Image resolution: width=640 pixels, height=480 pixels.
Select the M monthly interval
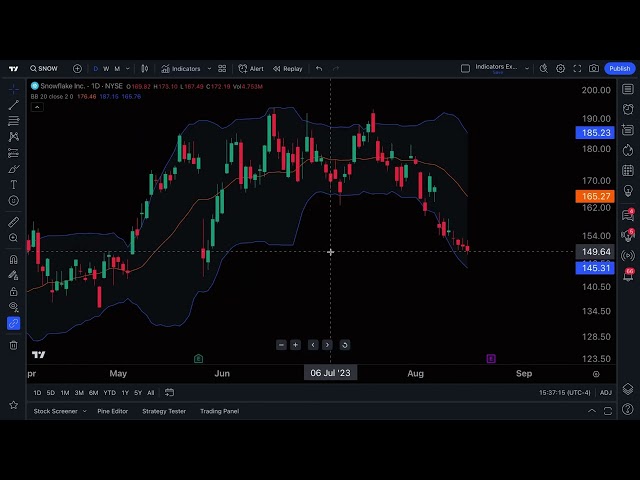click(117, 69)
